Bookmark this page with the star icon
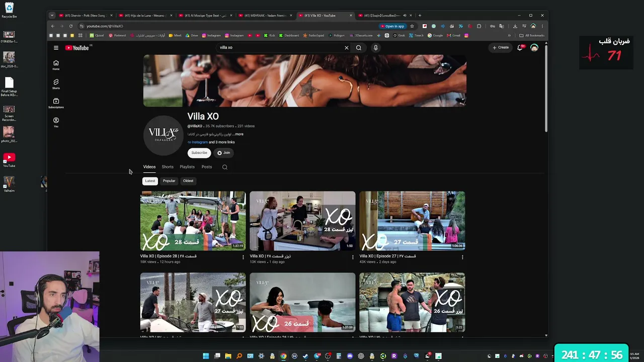Screen dimensions: 644x362 point(412,26)
